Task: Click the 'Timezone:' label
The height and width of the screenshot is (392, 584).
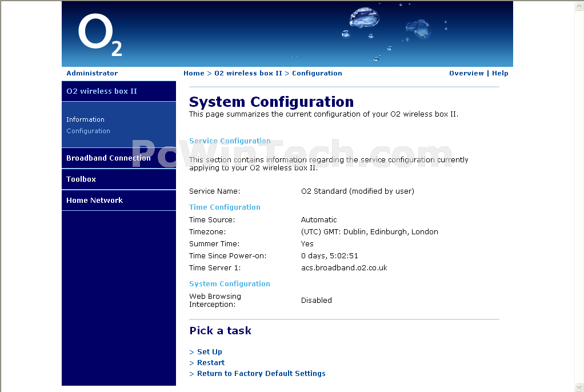Action: pos(207,232)
